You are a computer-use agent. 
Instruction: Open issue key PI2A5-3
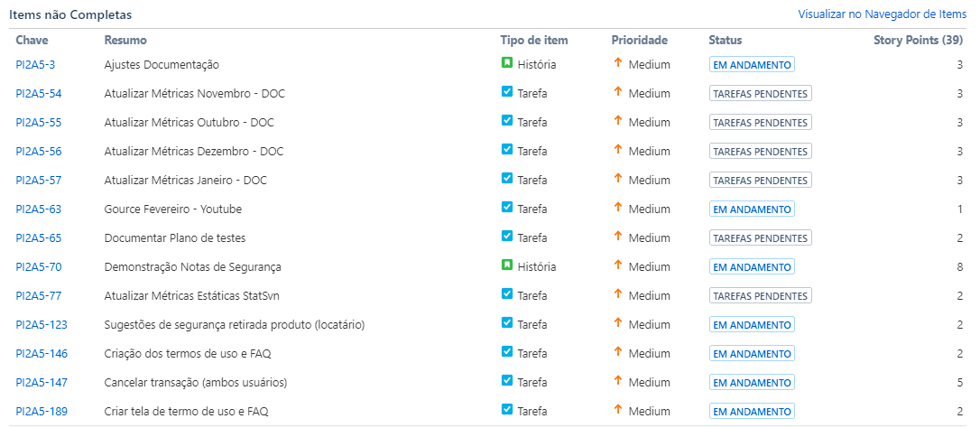[x=36, y=64]
